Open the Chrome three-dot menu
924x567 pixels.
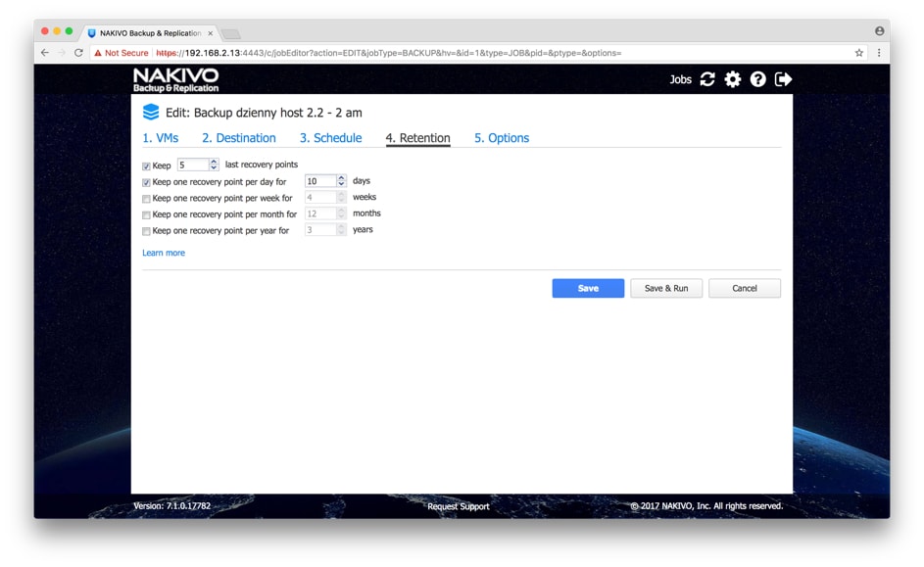click(879, 53)
